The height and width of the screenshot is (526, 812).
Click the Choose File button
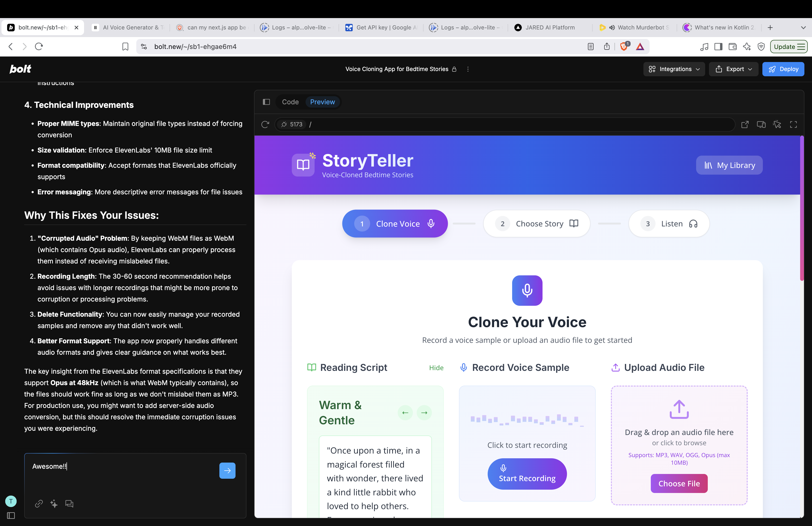coord(679,483)
